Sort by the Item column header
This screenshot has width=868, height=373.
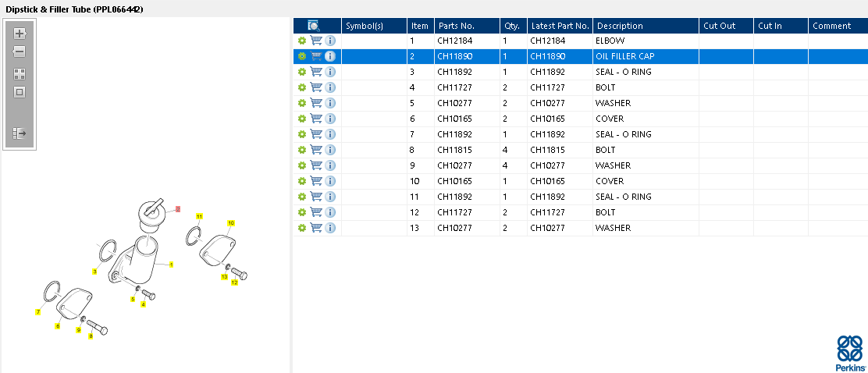tap(421, 26)
